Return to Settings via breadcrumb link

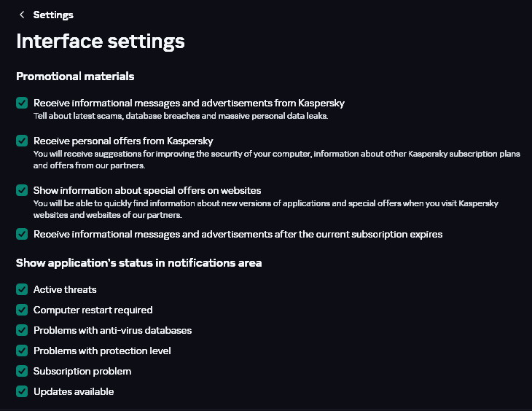[x=53, y=15]
